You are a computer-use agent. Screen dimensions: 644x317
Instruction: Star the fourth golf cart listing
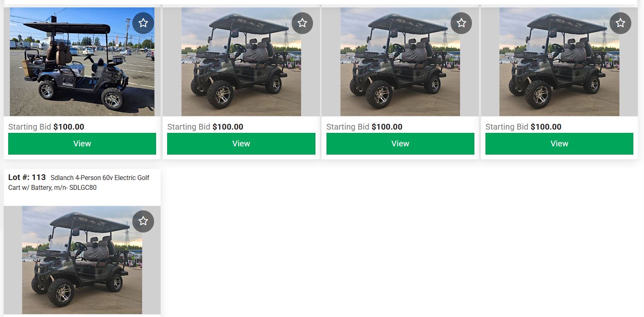[x=620, y=23]
